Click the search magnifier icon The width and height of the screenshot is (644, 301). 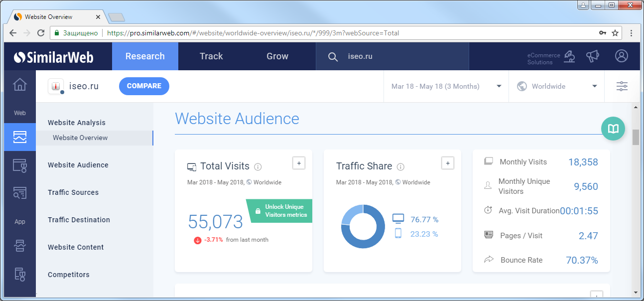[x=333, y=56]
